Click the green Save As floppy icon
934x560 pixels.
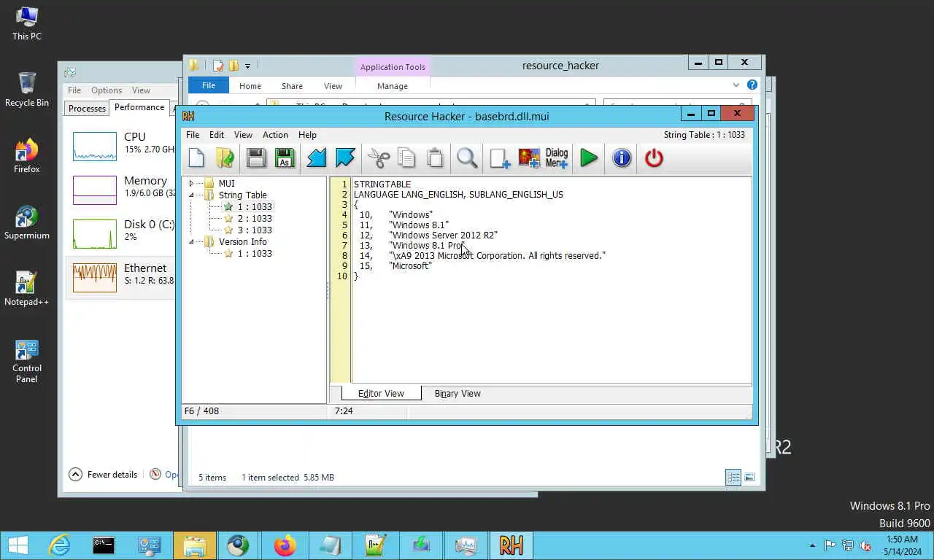click(x=285, y=158)
